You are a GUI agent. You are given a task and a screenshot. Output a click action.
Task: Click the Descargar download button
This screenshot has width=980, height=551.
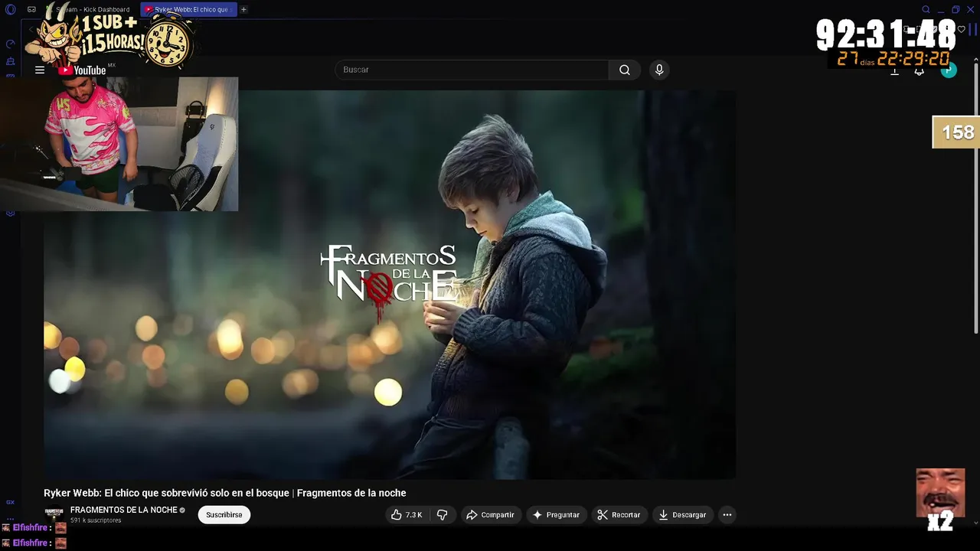tap(682, 515)
